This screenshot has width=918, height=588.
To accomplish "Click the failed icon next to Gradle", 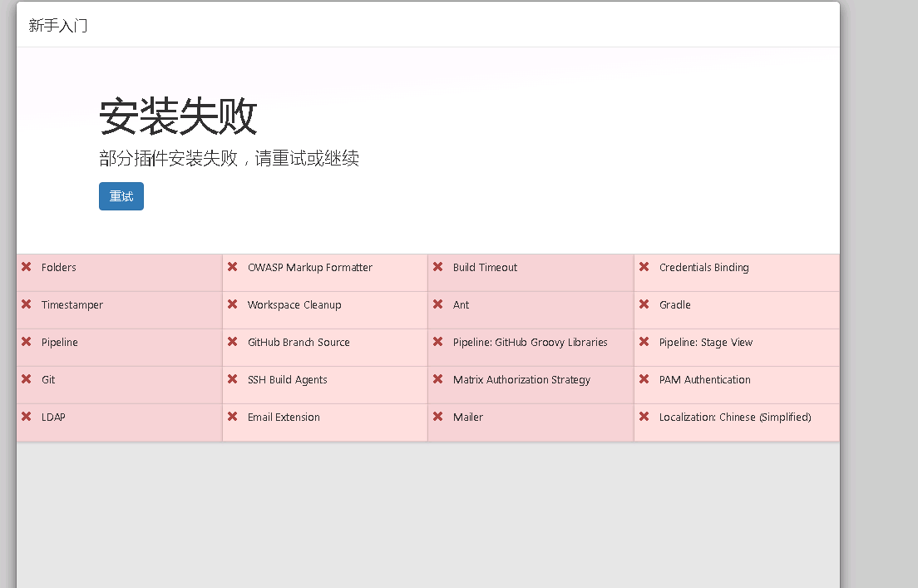I will [644, 304].
